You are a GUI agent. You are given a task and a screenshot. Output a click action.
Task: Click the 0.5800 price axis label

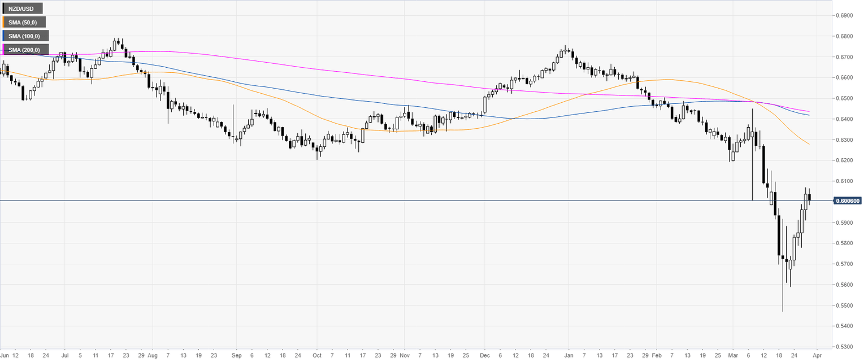coord(845,243)
